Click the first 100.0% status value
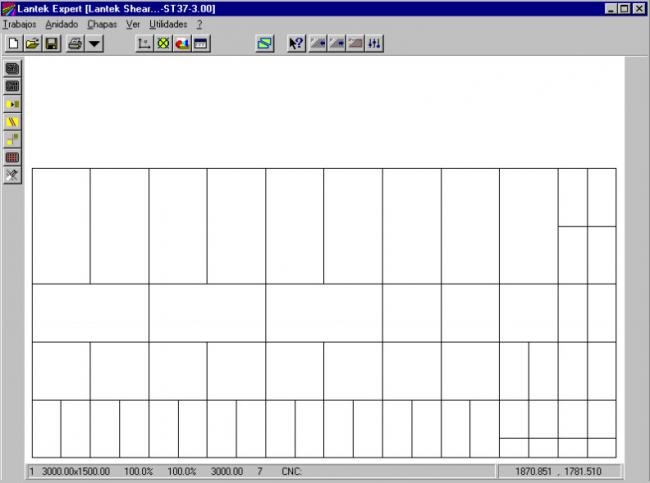This screenshot has height=483, width=650. pos(138,471)
